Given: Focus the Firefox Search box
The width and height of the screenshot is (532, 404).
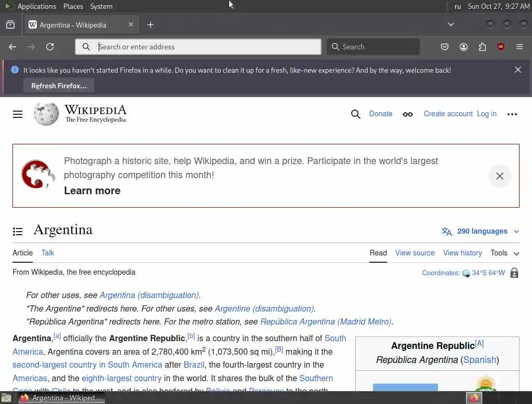Looking at the screenshot, I should click(373, 47).
